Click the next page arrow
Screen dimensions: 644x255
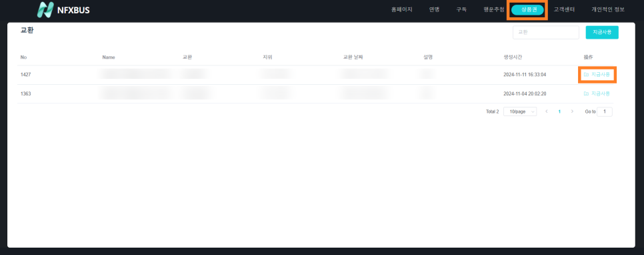[572, 111]
